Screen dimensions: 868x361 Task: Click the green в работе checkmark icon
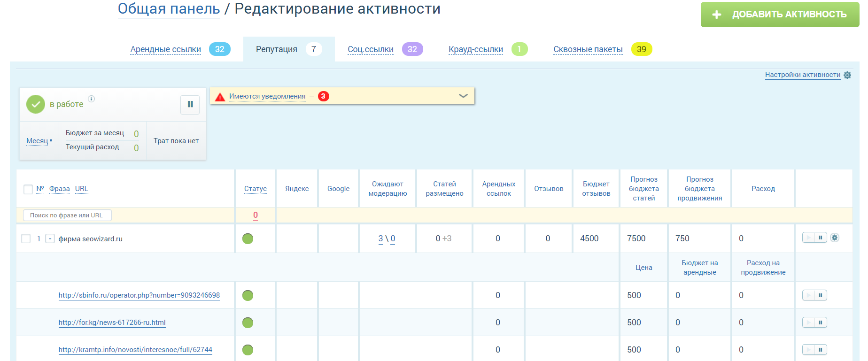(x=36, y=104)
